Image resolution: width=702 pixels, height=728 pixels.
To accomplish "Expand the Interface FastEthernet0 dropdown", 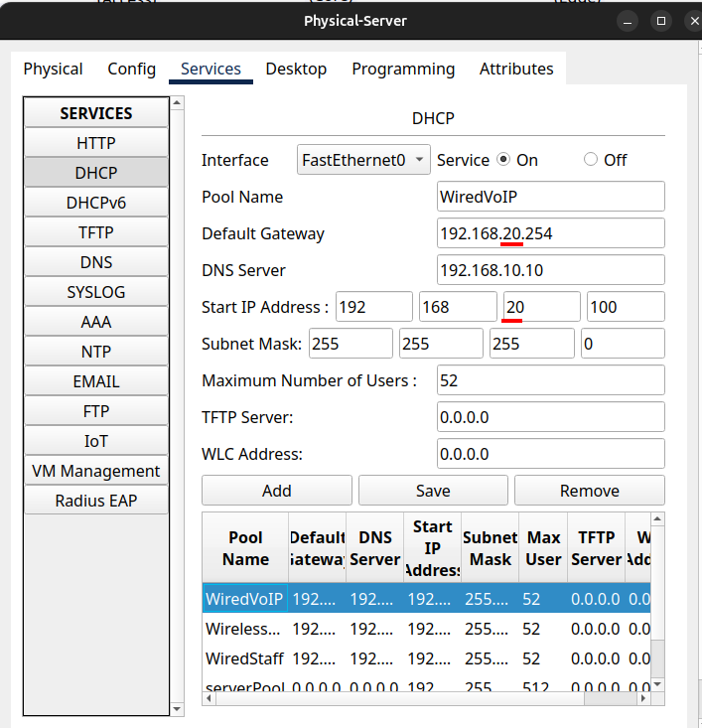I will pyautogui.click(x=363, y=160).
